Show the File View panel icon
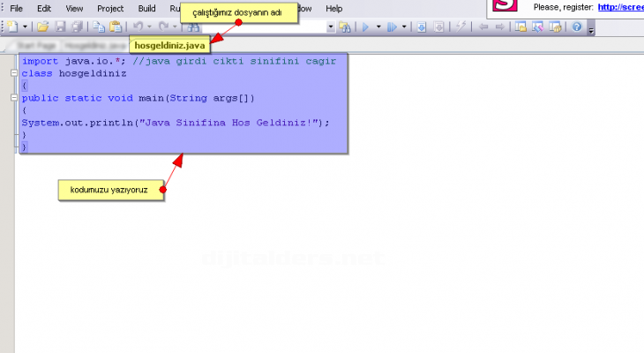The height and width of the screenshot is (353, 644). pos(520,27)
